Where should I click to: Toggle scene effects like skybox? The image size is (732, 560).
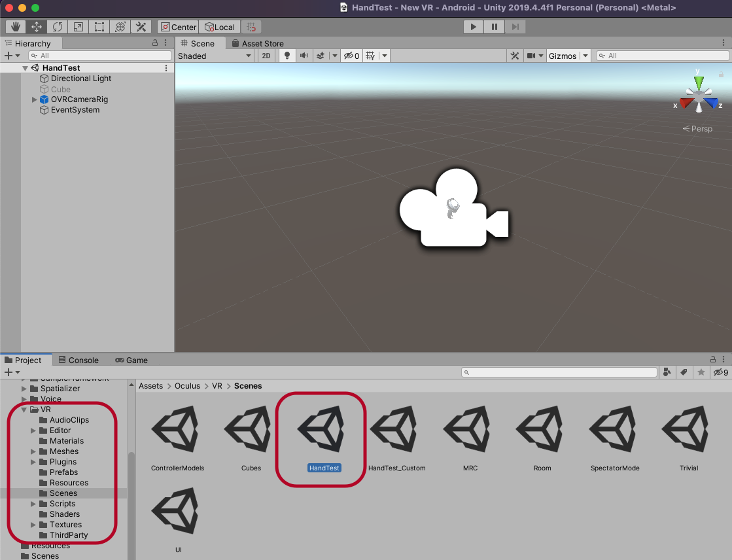click(321, 56)
